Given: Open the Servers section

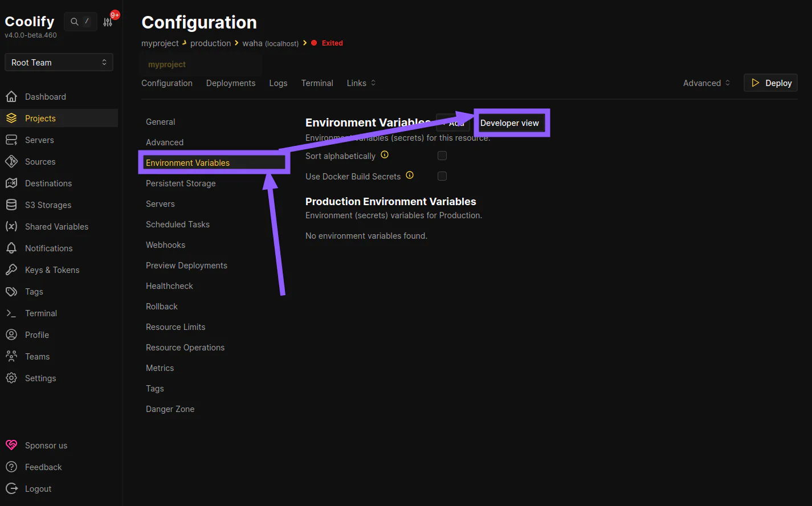Looking at the screenshot, I should [39, 140].
